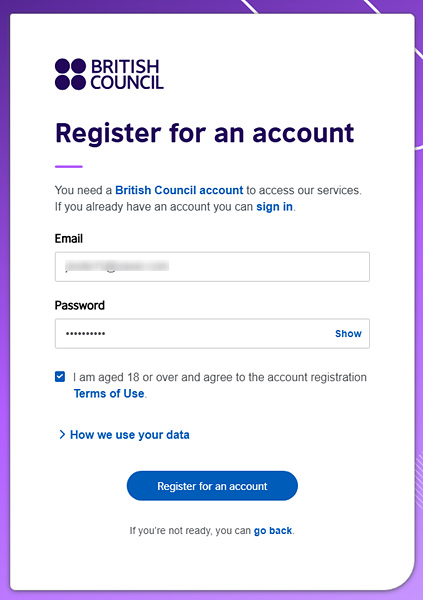Click the British Council four-dot emblem
Image resolution: width=423 pixels, height=600 pixels.
[x=70, y=74]
